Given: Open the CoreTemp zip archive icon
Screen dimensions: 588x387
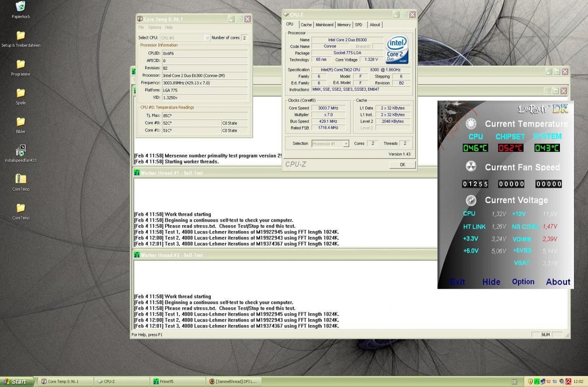Looking at the screenshot, I should (x=21, y=179).
